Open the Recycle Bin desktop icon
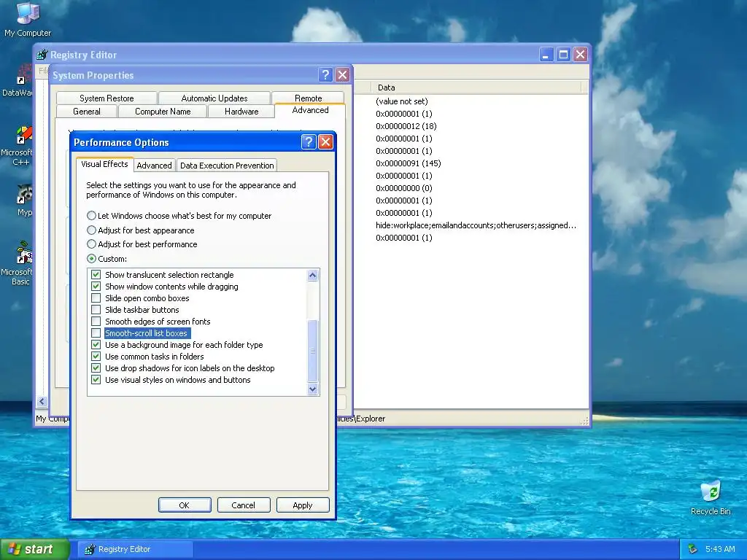 [711, 497]
